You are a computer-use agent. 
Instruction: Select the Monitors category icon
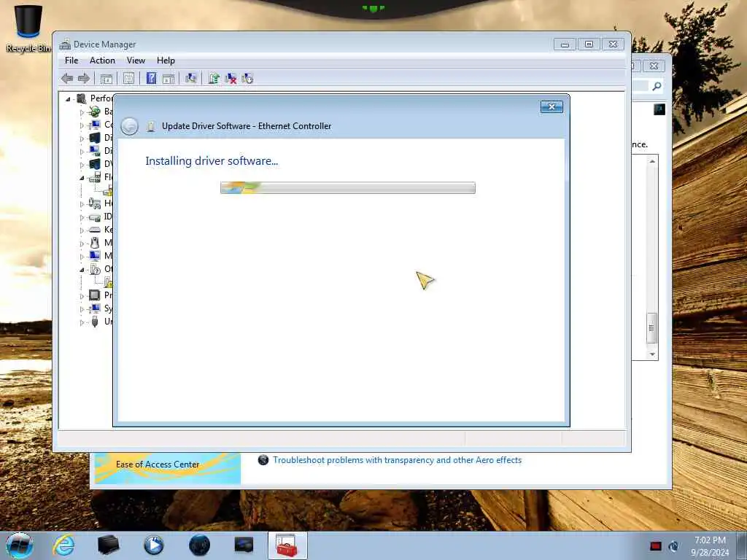95,256
